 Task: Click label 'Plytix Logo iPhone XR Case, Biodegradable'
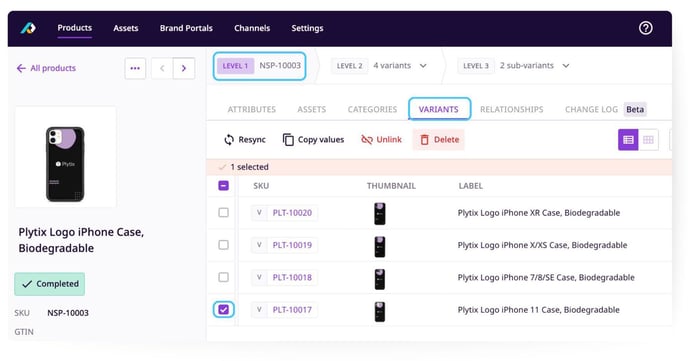tap(539, 213)
